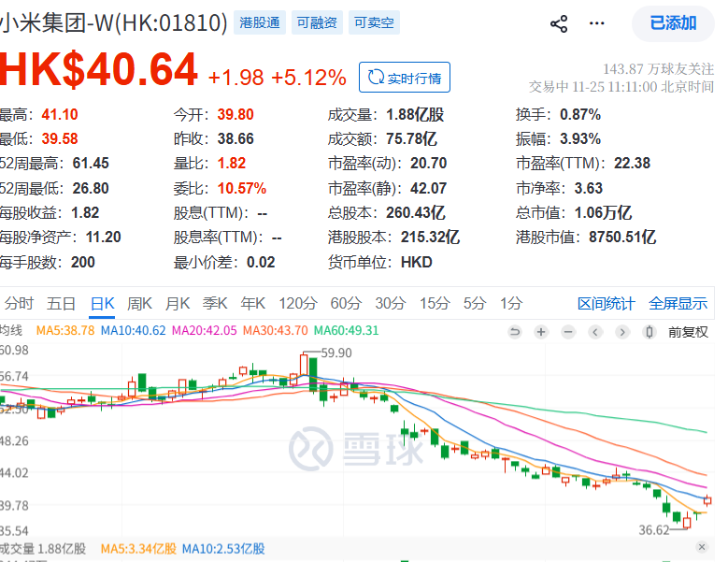This screenshot has width=728, height=562.
Task: Click the 成交额 75.78亿 value
Action: click(x=412, y=138)
